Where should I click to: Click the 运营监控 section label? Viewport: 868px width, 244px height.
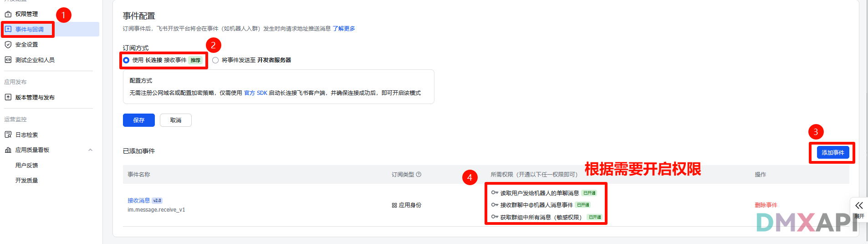click(15, 119)
